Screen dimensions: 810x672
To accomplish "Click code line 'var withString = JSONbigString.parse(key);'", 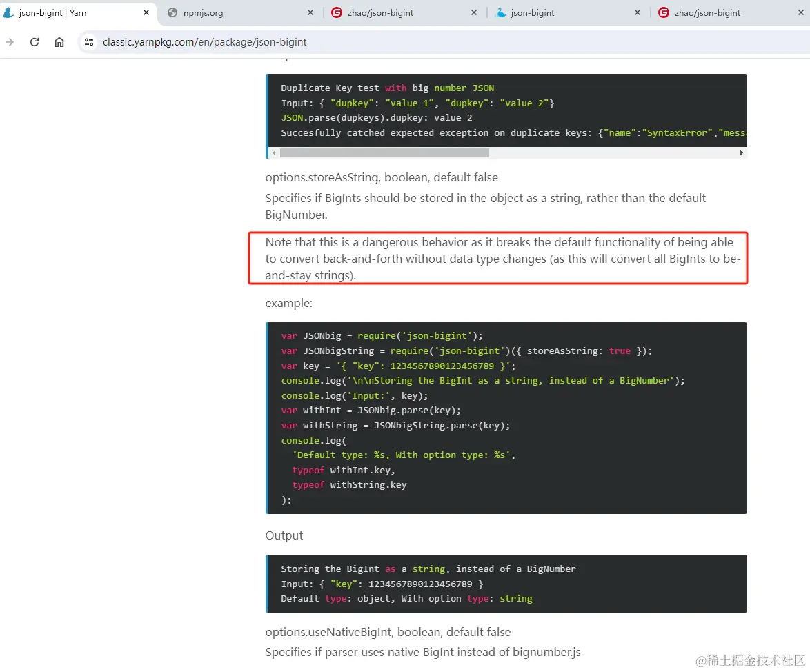I will pos(395,425).
